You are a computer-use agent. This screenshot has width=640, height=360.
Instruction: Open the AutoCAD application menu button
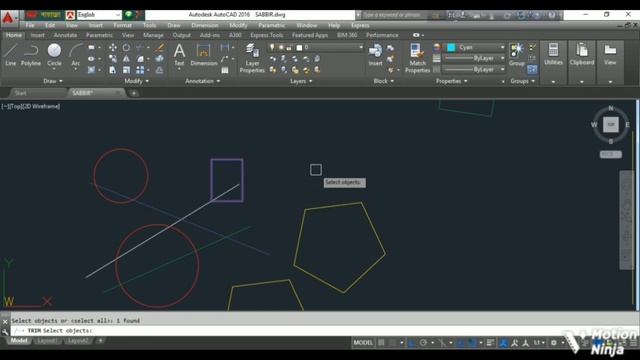[8, 18]
